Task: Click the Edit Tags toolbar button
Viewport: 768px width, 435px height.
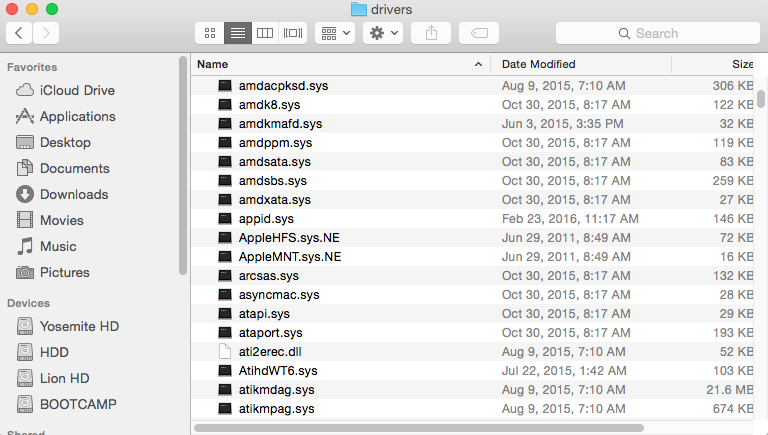Action: tap(479, 33)
